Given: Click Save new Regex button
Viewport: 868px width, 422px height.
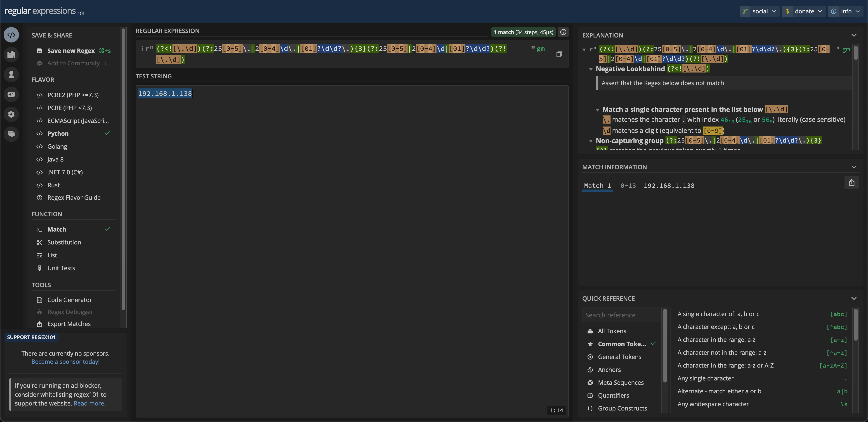Looking at the screenshot, I should tap(71, 51).
